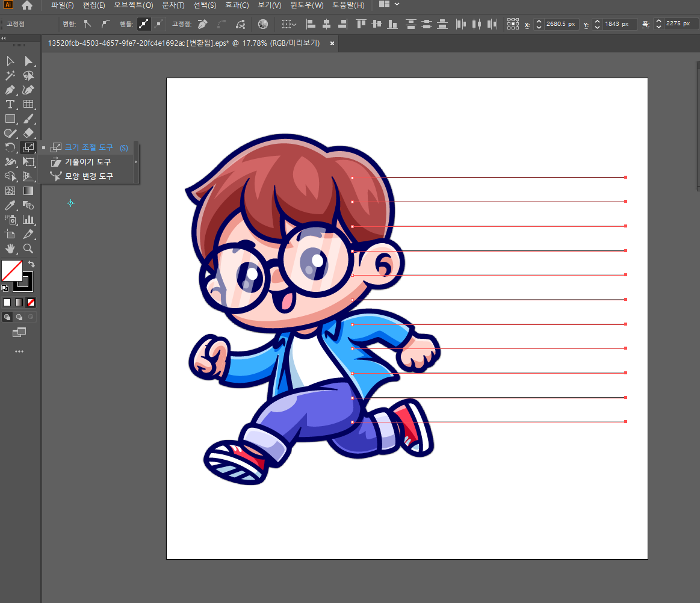Set the transform reference point grid

513,24
